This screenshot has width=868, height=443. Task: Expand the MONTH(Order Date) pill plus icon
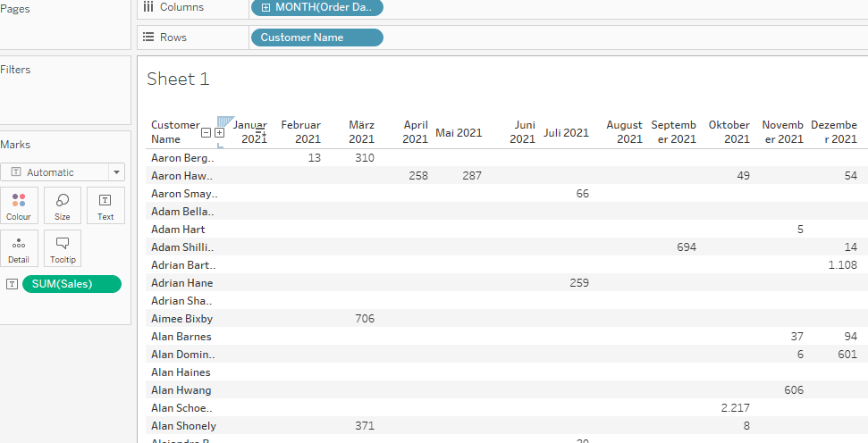click(265, 7)
